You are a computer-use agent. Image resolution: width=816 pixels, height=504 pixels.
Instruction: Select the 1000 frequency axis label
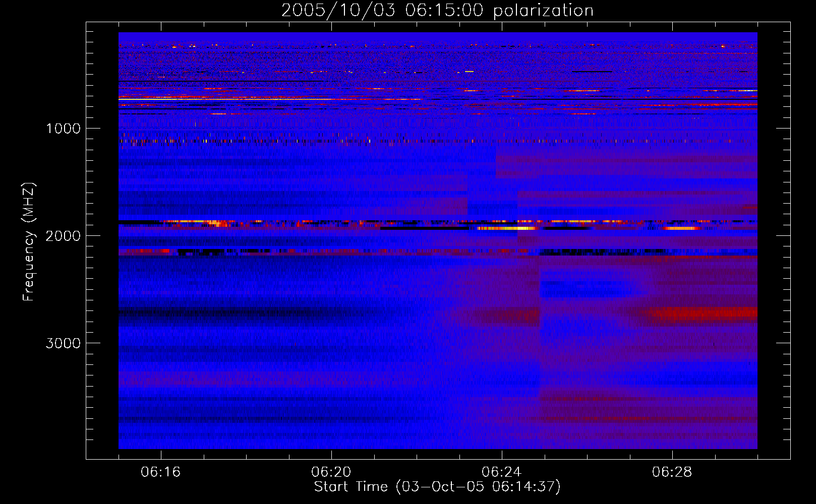[63, 129]
